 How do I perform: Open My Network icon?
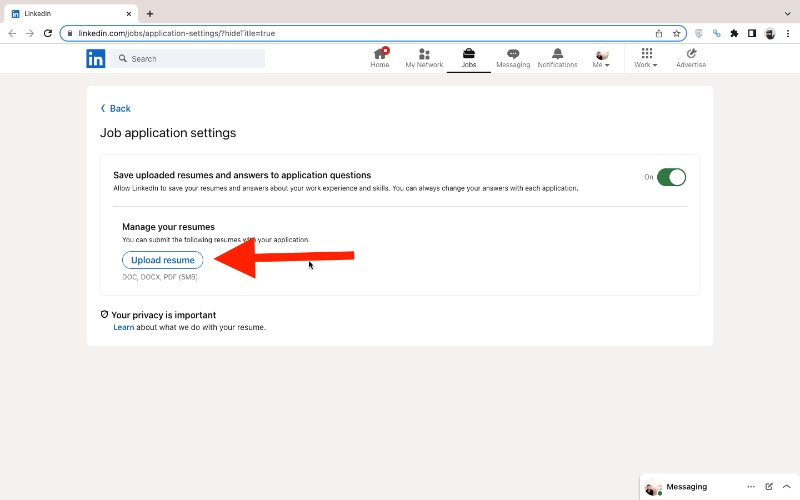[424, 54]
